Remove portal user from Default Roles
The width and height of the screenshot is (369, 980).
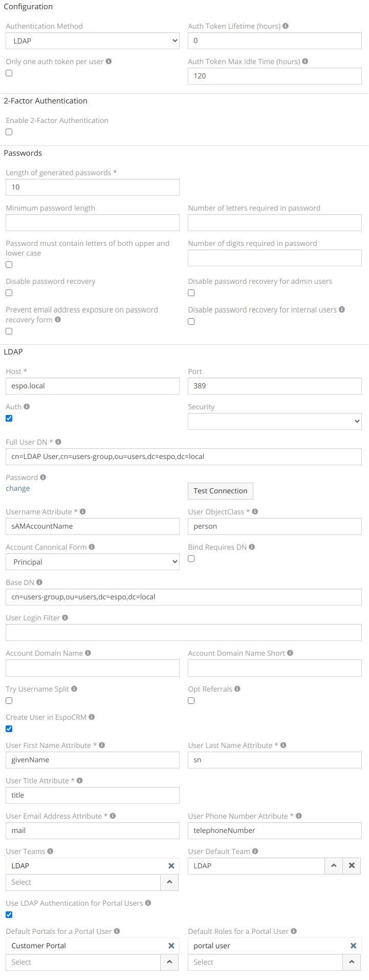(353, 946)
